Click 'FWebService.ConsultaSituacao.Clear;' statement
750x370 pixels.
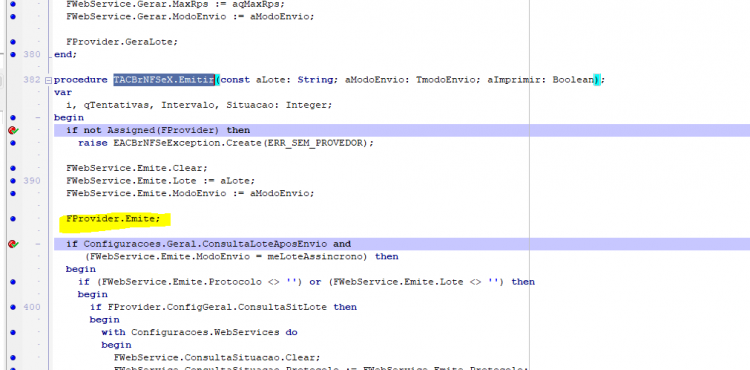pyautogui.click(x=217, y=358)
